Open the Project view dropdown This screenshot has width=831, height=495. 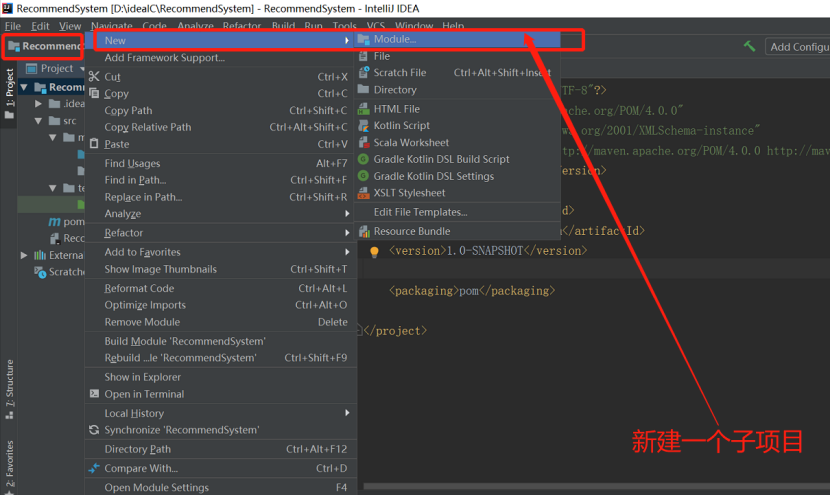[82, 68]
